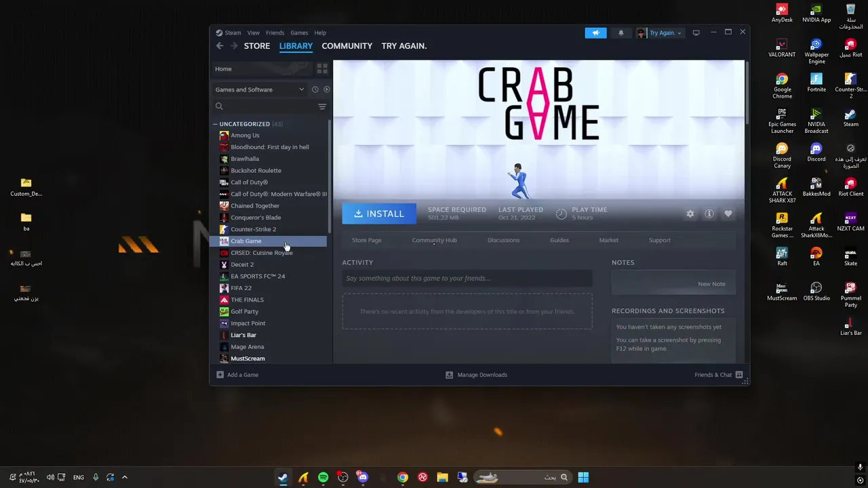Toggle library grid view icon beside Home
The image size is (868, 488).
(x=322, y=69)
